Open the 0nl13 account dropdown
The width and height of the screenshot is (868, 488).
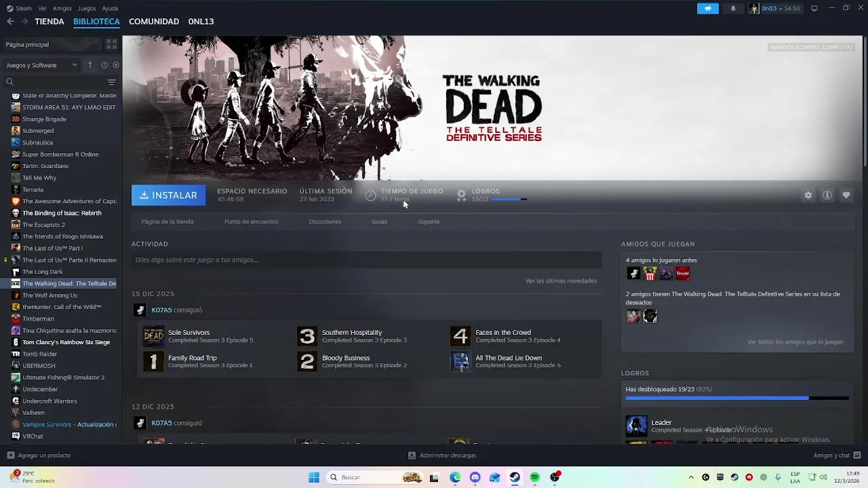[775, 8]
